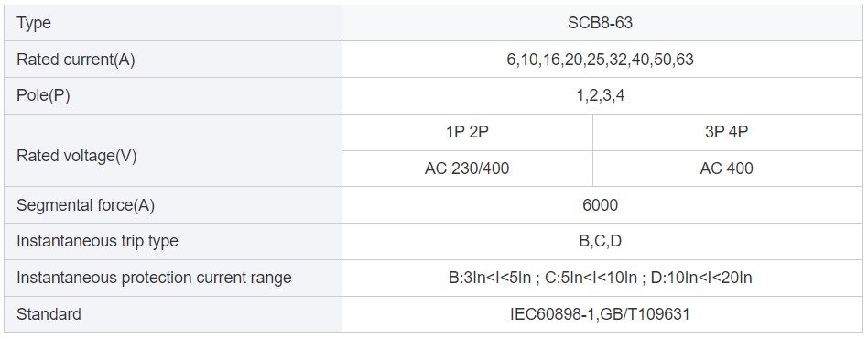Click the Segmental force(A) label
This screenshot has height=339, width=868.
85,205
